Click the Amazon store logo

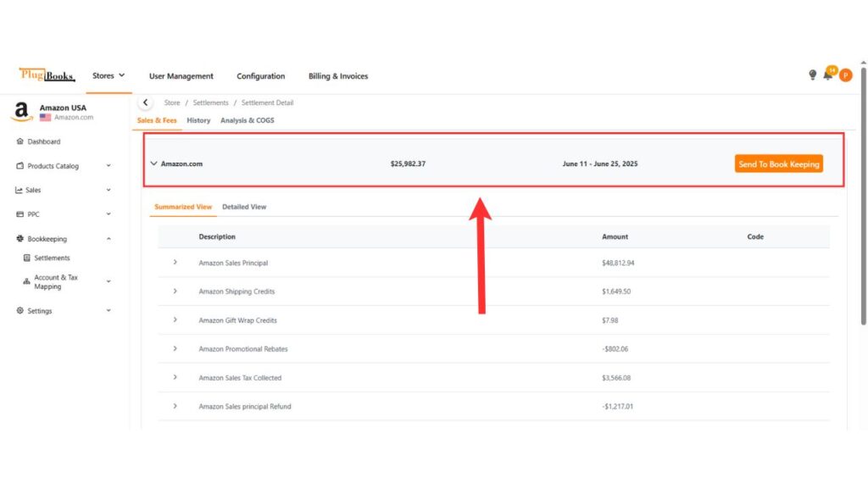[x=21, y=112]
